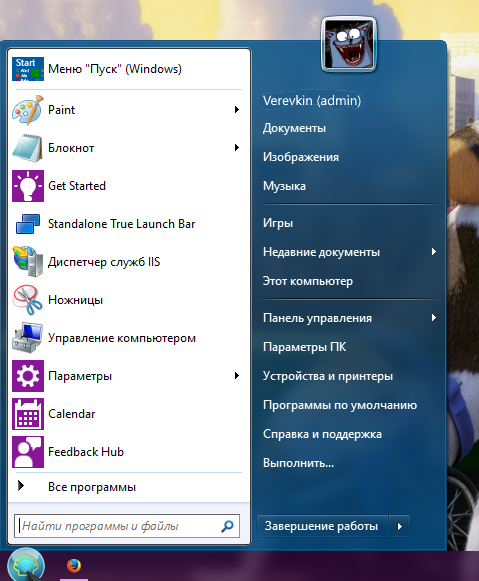Expand Все программы triangle arrow
This screenshot has height=581, width=479.
tap(21, 486)
